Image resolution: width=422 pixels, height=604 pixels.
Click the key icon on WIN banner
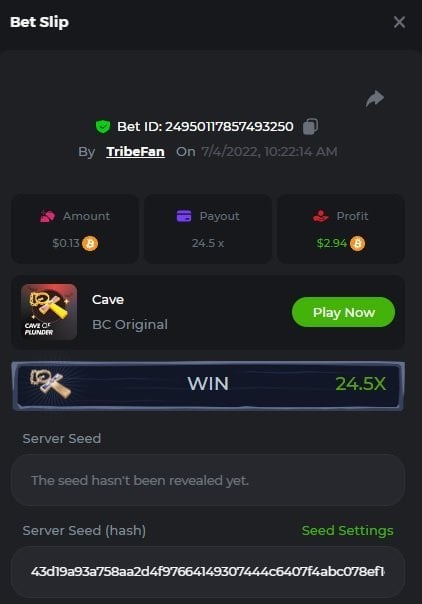coord(50,384)
